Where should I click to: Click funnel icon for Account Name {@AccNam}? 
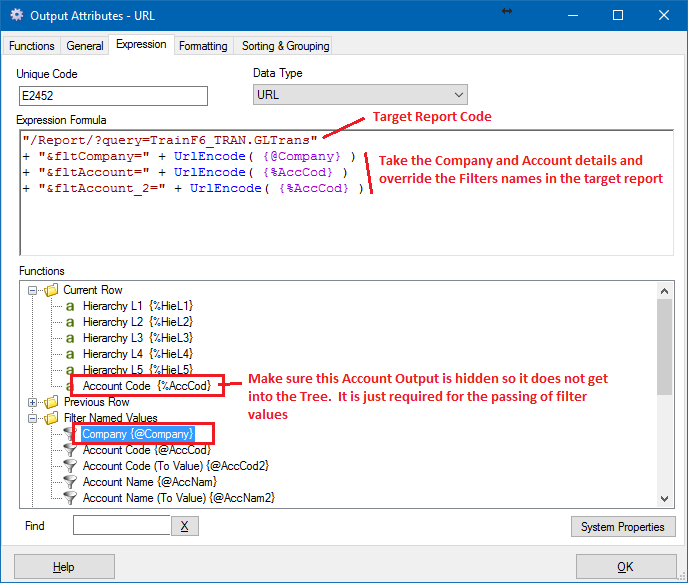tap(70, 482)
